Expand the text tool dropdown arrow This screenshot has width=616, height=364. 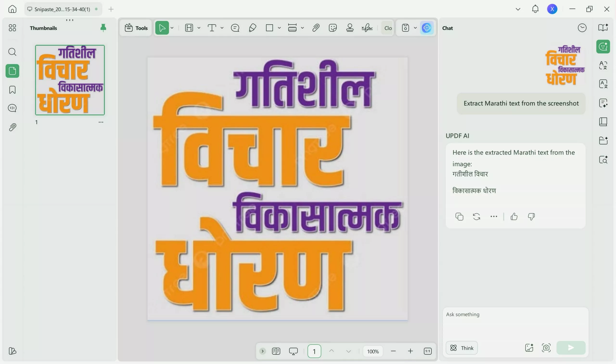(222, 28)
